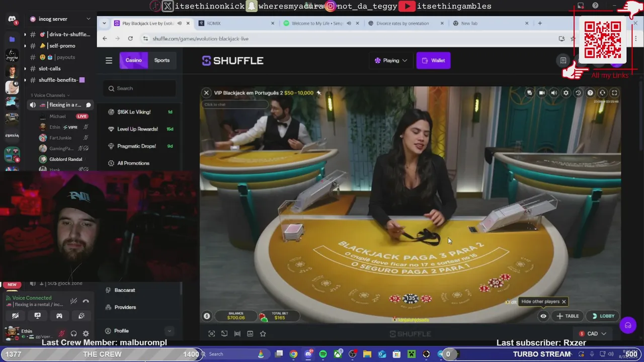Go back in browser
Viewport: 644px width, 362px height.
[x=105, y=39]
